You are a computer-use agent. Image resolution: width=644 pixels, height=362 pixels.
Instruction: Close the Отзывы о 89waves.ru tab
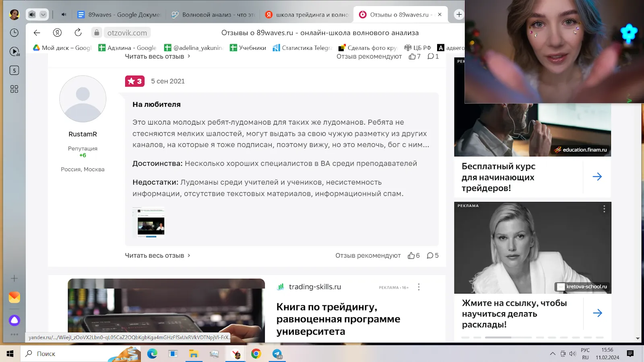[x=440, y=14]
